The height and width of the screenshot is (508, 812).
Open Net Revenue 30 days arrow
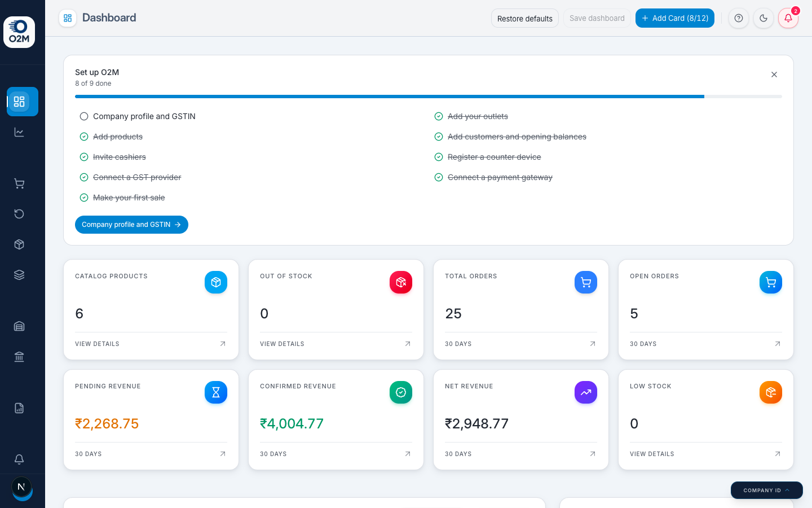tap(593, 454)
